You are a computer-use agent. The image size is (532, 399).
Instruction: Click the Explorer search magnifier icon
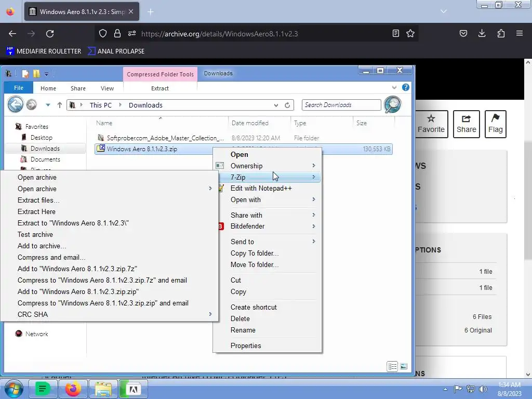(393, 104)
